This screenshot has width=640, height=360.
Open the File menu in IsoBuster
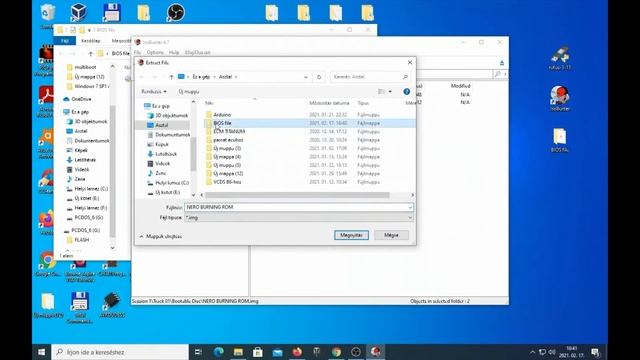(138, 52)
